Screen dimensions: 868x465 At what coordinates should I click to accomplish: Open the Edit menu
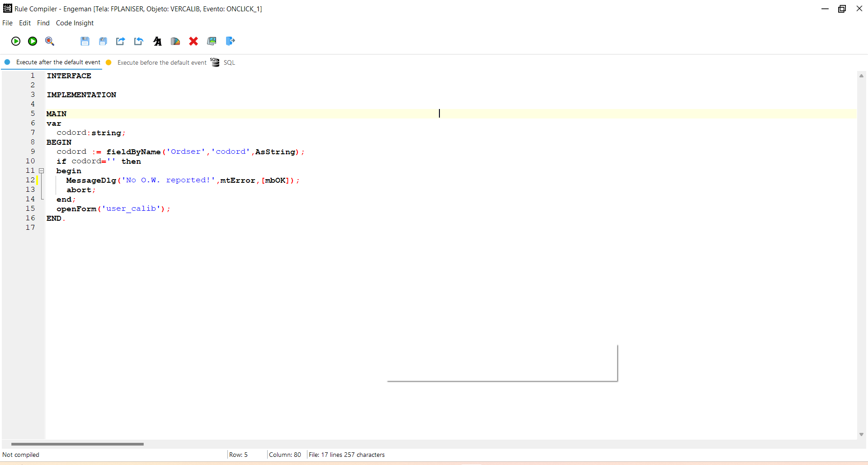25,23
